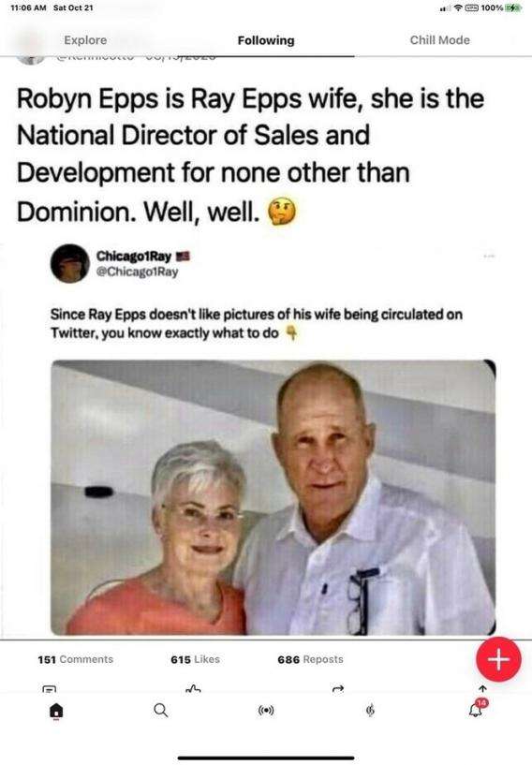This screenshot has height=765, width=532.
Task: Open the @Chicago1Ray handle link
Action: pyautogui.click(x=137, y=272)
